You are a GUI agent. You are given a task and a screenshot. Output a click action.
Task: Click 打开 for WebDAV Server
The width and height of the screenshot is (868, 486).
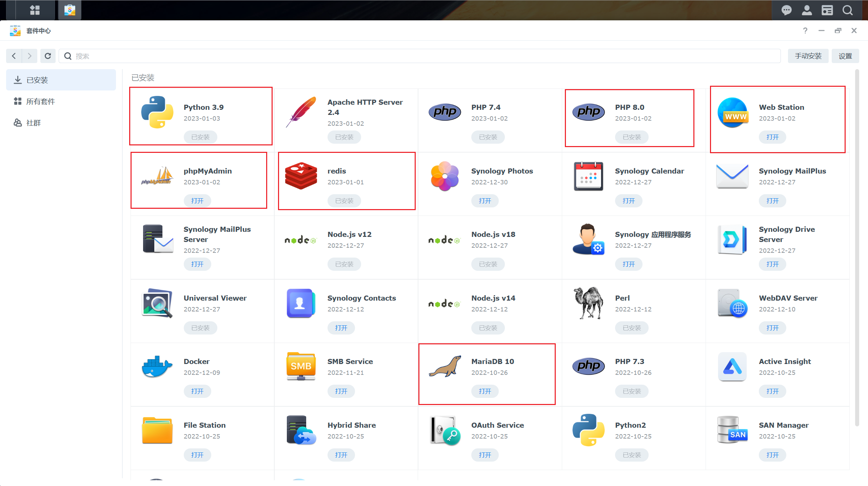point(772,328)
